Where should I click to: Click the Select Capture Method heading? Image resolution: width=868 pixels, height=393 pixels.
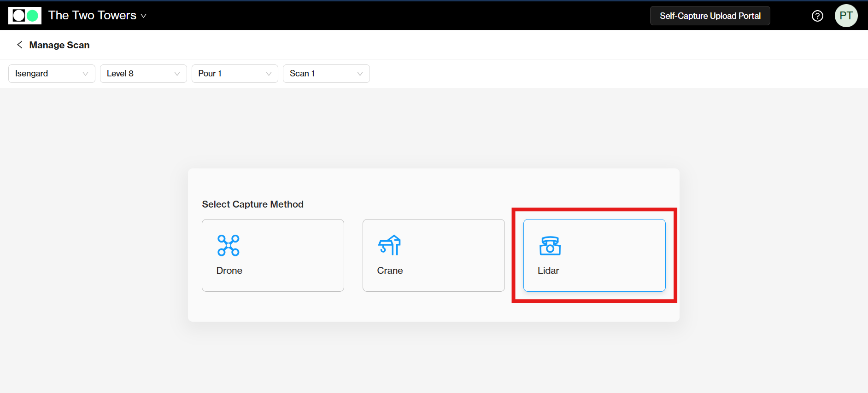tap(252, 204)
